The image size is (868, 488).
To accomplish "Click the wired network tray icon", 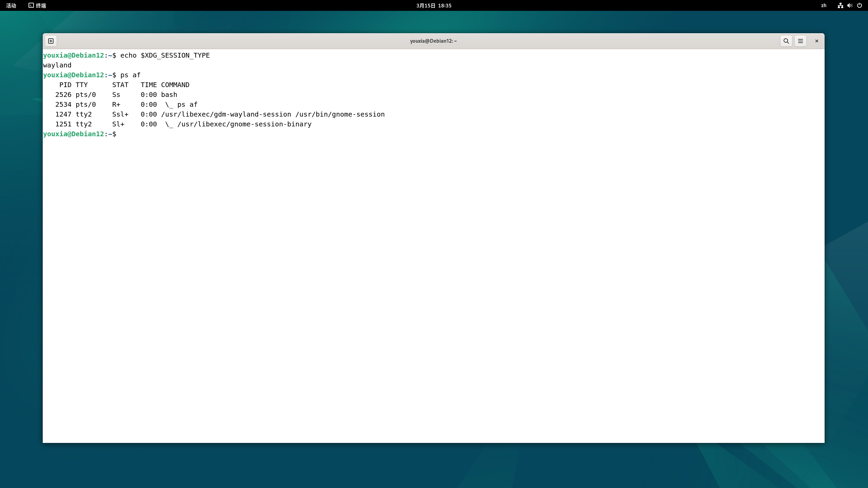I will (841, 5).
